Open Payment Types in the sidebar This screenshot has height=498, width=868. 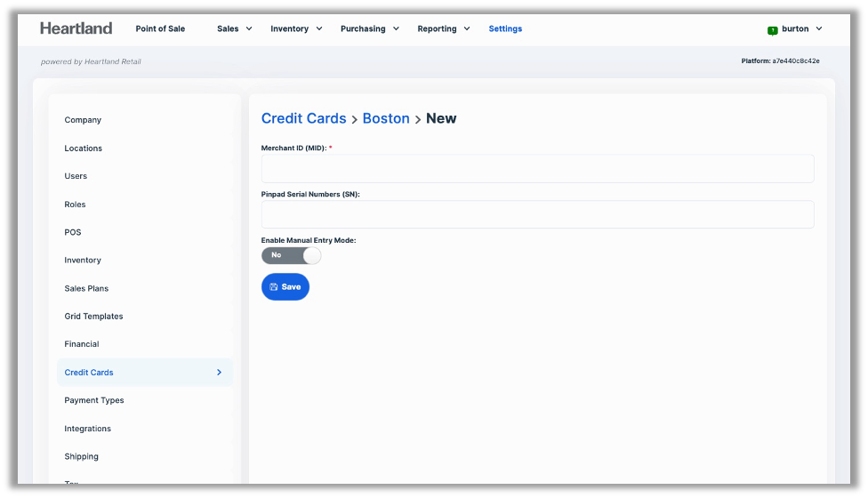(x=94, y=400)
